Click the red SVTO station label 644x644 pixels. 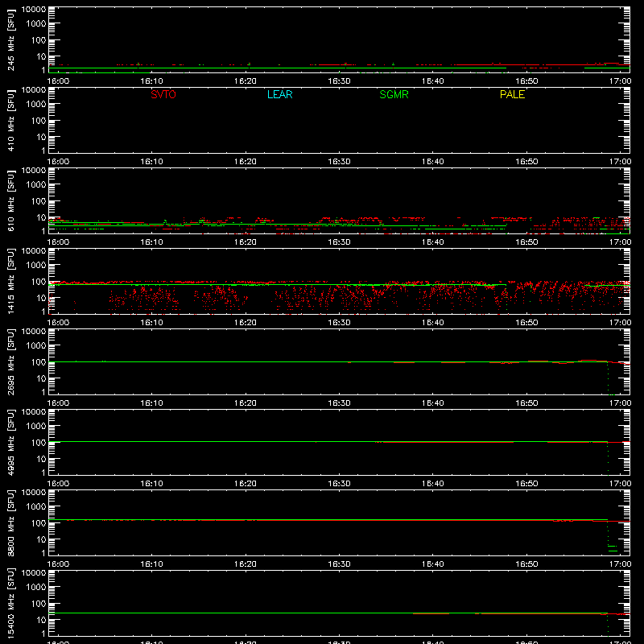coord(163,94)
